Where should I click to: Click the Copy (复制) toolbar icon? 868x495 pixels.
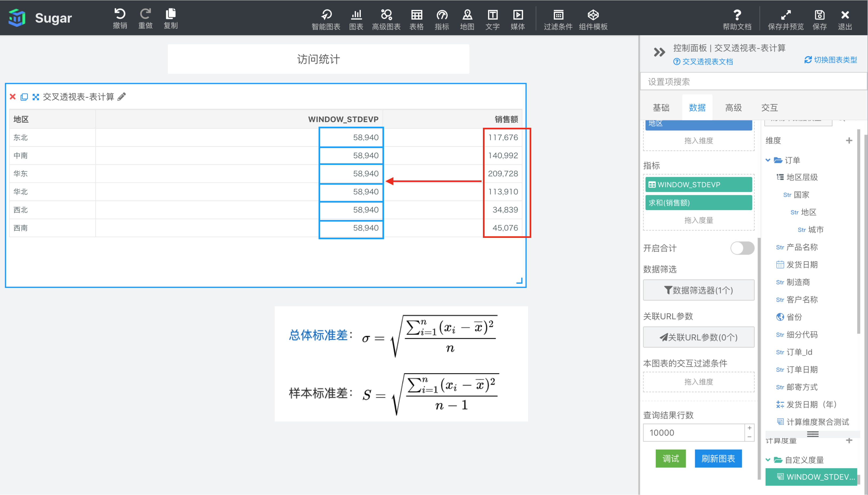point(170,18)
